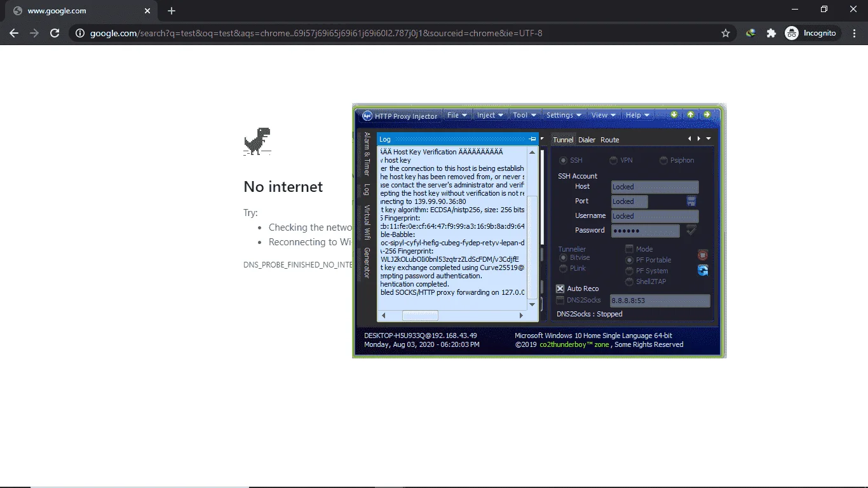Open the Chrome Extensions puzzle icon

(771, 33)
